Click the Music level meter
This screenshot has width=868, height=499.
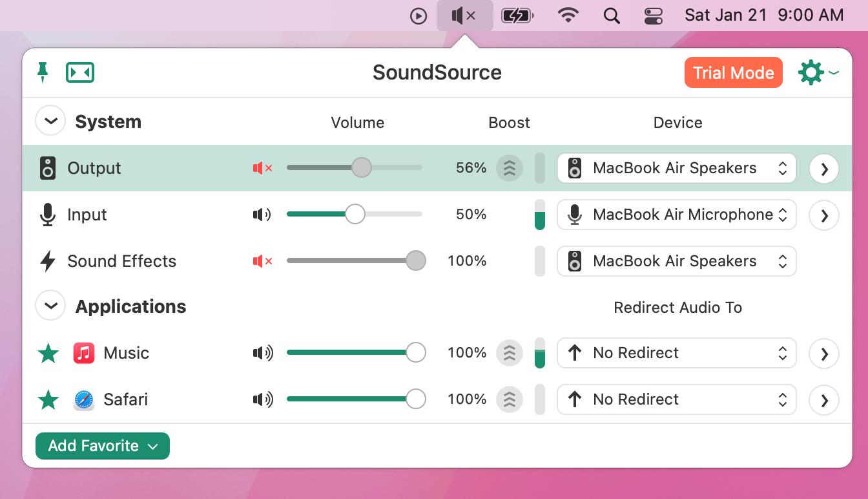[540, 353]
